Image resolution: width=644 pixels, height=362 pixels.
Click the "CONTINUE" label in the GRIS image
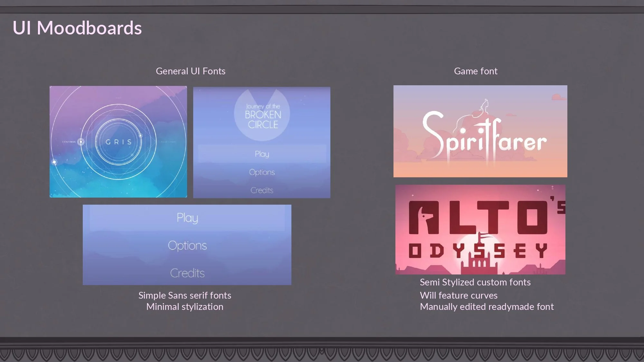tap(69, 142)
